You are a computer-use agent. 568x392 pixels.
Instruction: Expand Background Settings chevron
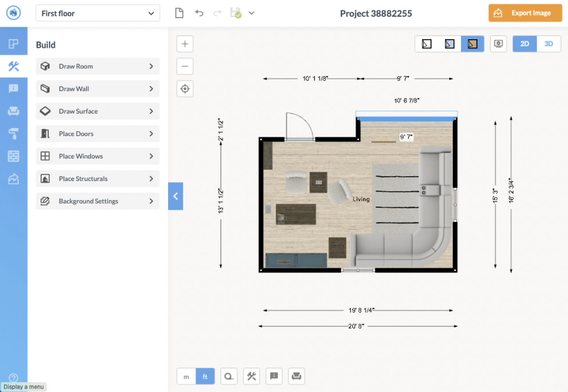tap(151, 201)
